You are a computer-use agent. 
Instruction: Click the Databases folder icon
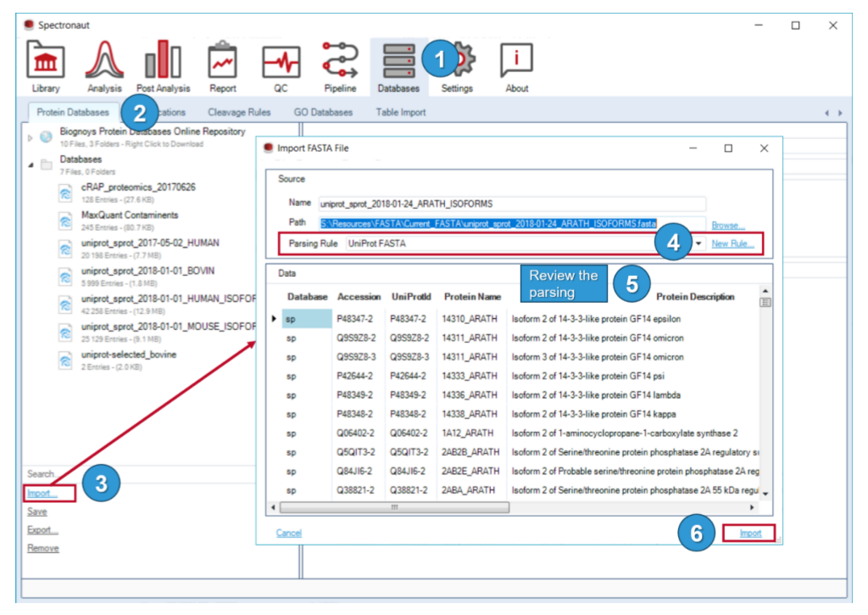click(x=47, y=165)
